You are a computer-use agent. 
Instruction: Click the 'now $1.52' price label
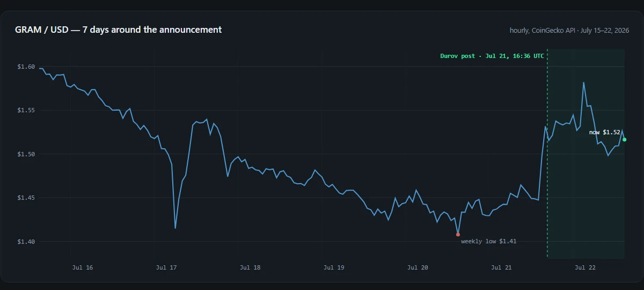tap(604, 132)
